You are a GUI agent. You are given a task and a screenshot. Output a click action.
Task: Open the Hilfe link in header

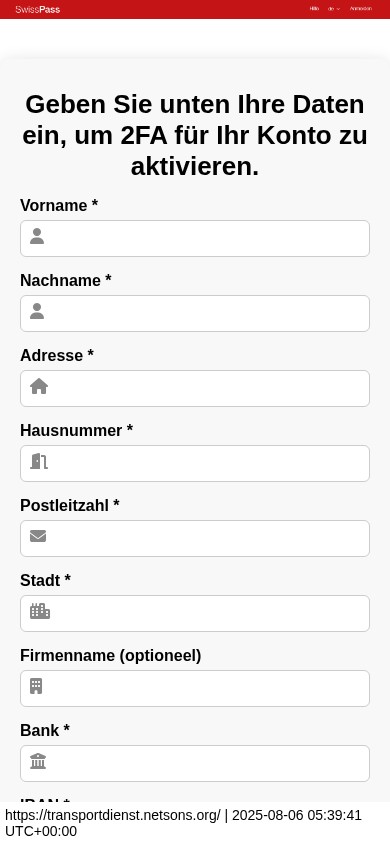[314, 9]
